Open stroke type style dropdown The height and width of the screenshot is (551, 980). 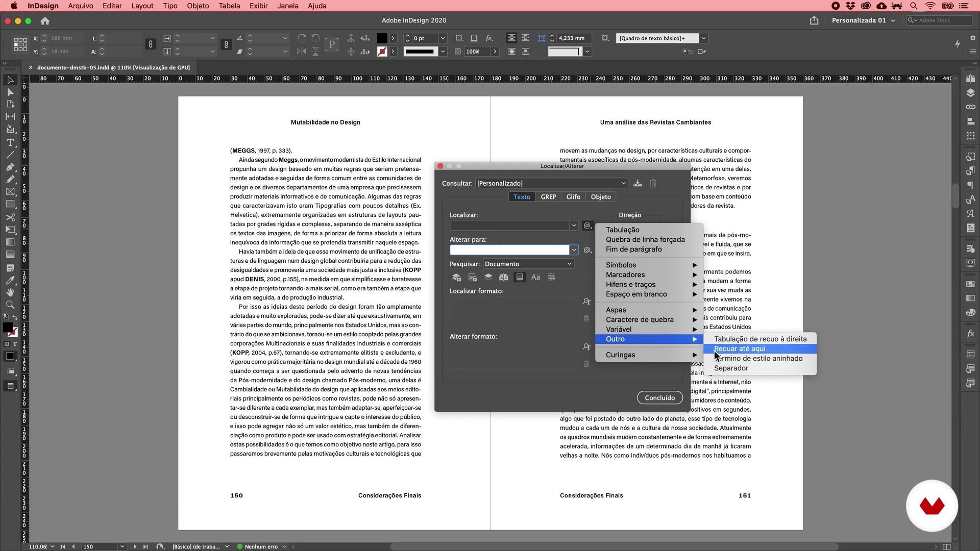click(443, 52)
